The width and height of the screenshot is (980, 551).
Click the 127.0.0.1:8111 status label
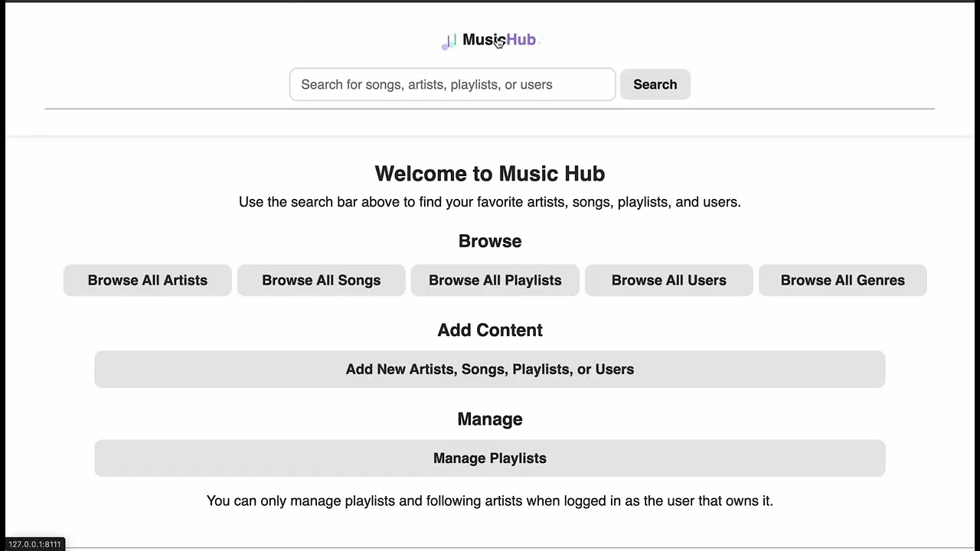point(34,544)
